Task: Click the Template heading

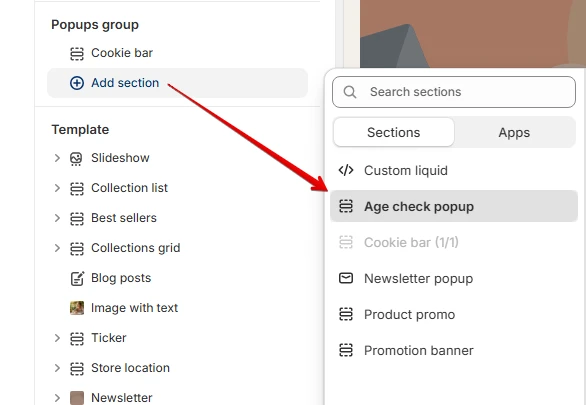Action: [80, 130]
